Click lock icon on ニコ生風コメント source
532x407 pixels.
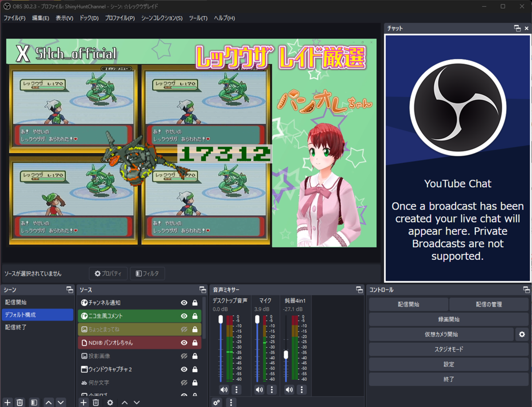(195, 316)
